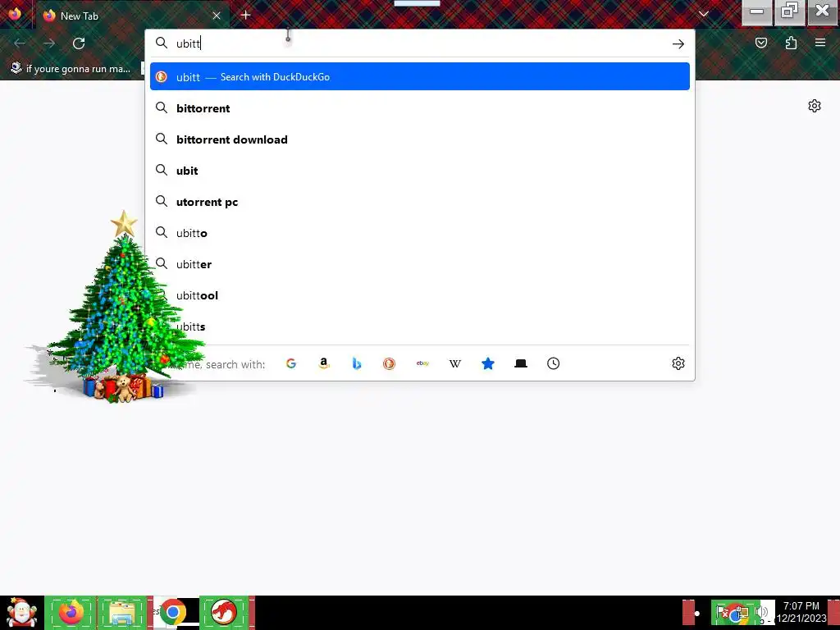Choose the 'ubit' suggestion
The width and height of the screenshot is (840, 630).
(419, 171)
